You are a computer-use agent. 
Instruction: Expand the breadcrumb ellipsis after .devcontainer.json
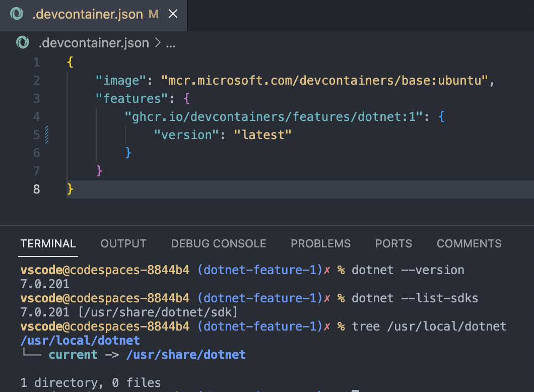(x=169, y=43)
